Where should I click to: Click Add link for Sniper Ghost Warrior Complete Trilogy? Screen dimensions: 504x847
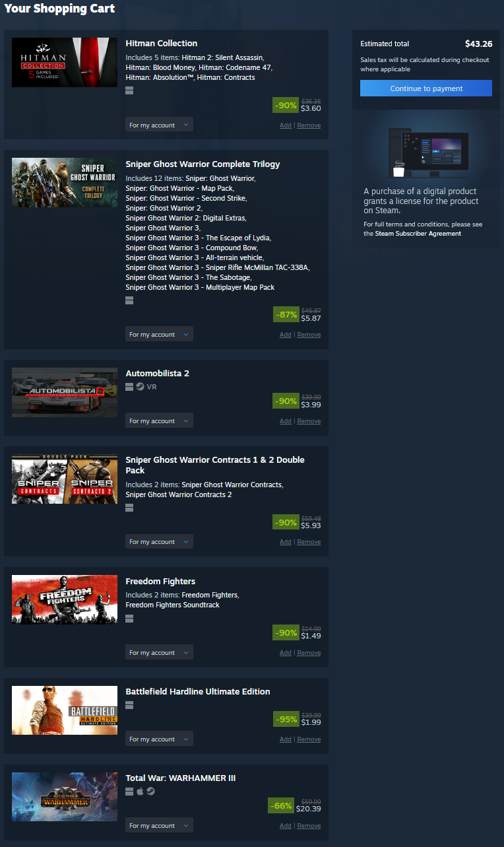click(x=285, y=335)
